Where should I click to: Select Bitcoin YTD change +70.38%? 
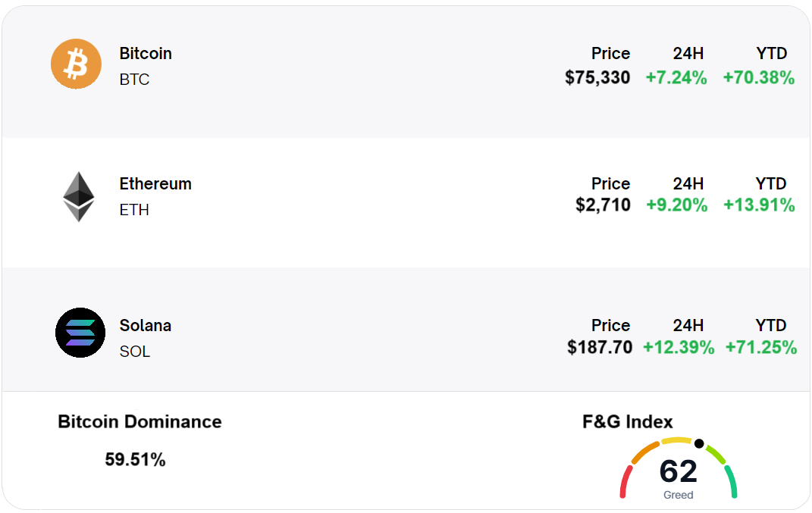pyautogui.click(x=759, y=77)
